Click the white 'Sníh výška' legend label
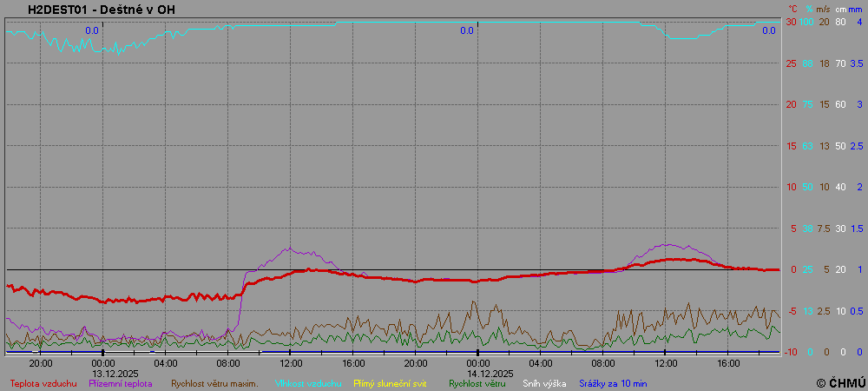This screenshot has width=868, height=391. pos(544,382)
